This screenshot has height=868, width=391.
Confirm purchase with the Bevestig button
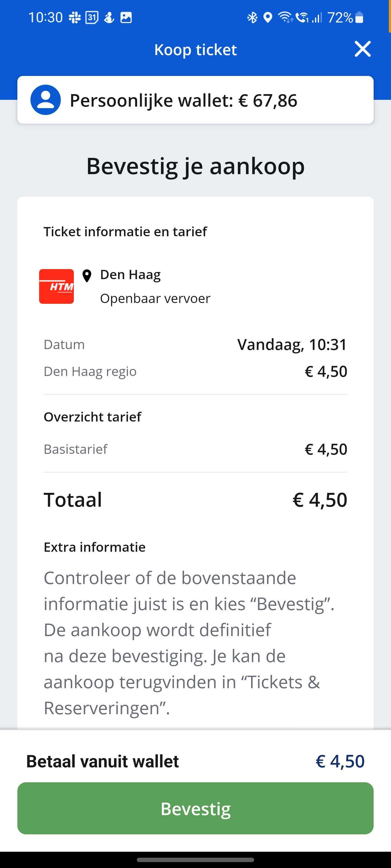pyautogui.click(x=195, y=808)
